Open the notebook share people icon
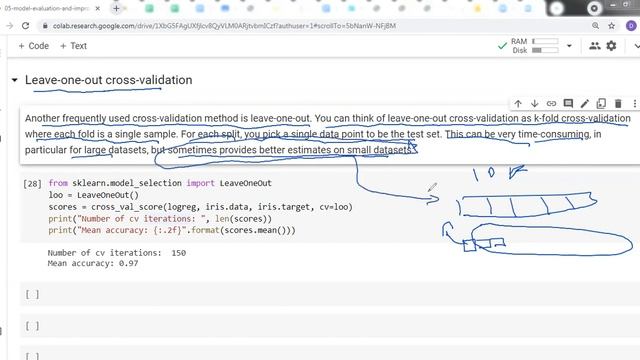 595,46
